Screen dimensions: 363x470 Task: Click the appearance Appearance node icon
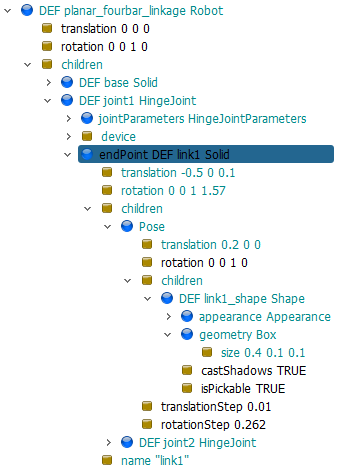[187, 316]
